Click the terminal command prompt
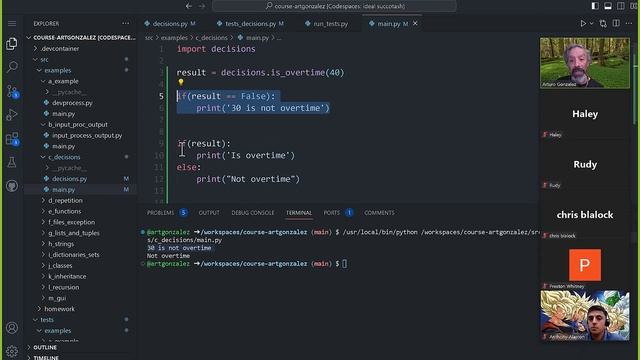 coord(344,264)
